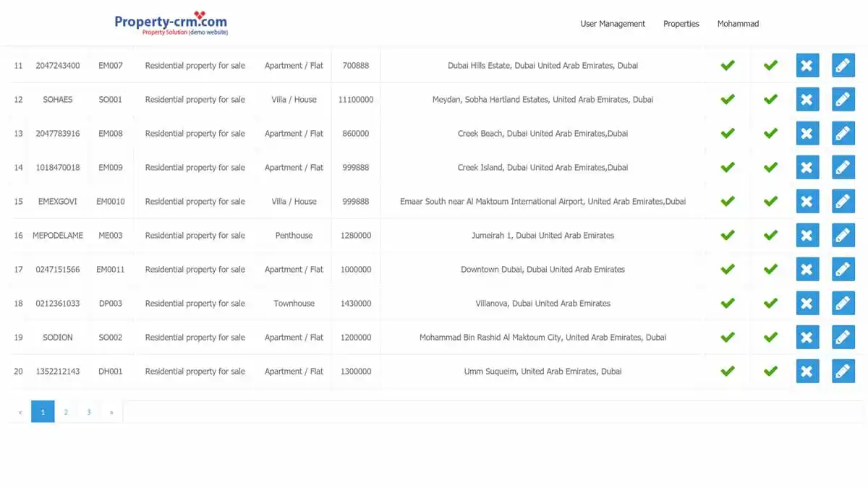This screenshot has height=488, width=868.
Task: Select the SOHAES reference cell
Action: pos(58,100)
